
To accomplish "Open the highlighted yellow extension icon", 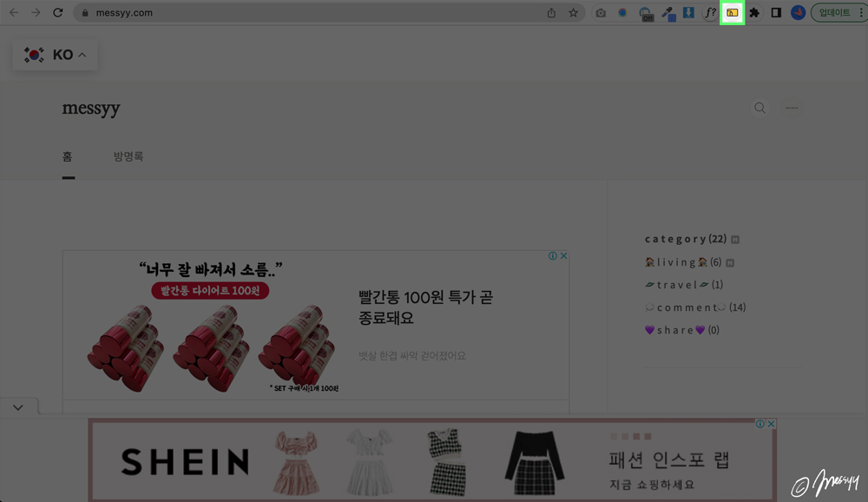I will click(x=732, y=12).
